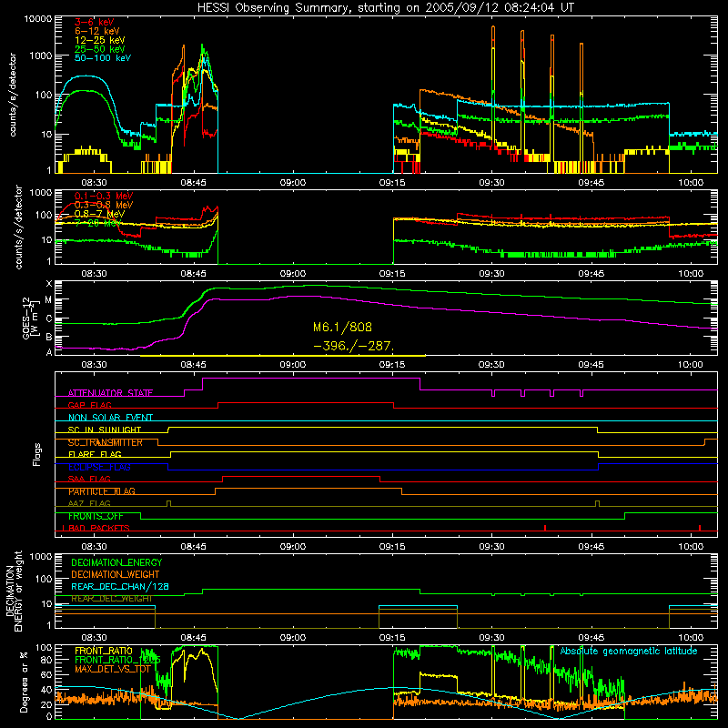The image size is (728, 728).
Task: Click the DECIMATION ENERGY or weight axis label
Action: [14, 591]
